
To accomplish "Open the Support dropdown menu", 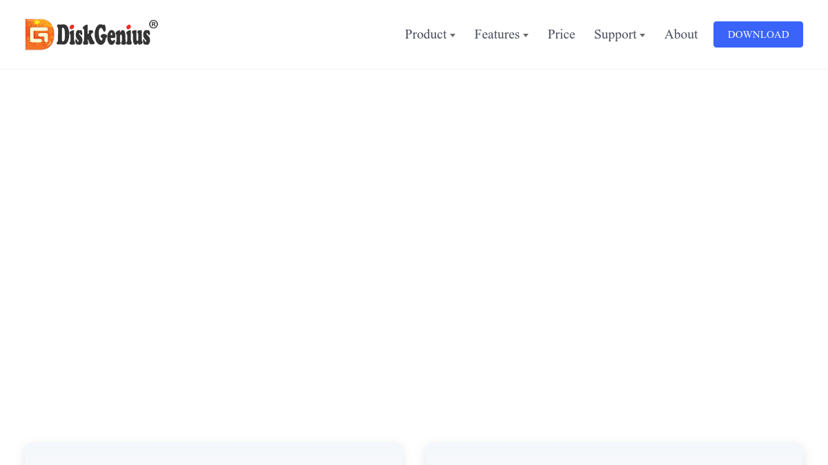I will click(619, 34).
